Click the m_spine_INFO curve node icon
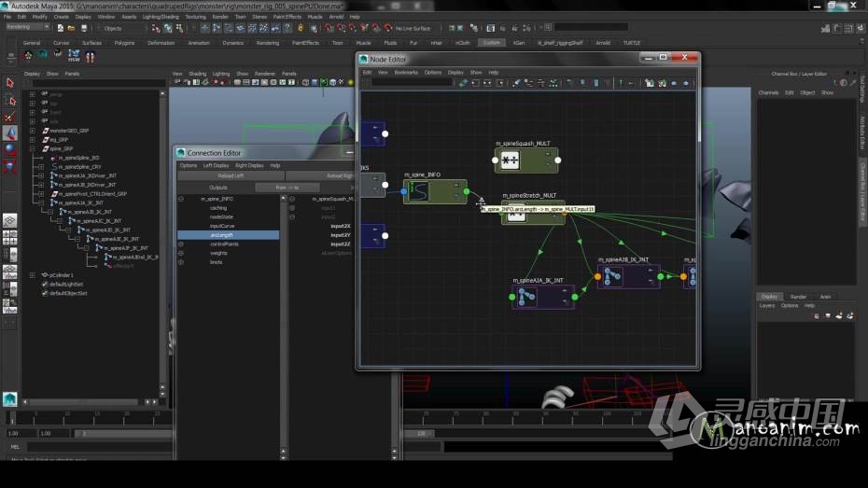The height and width of the screenshot is (488, 868). pyautogui.click(x=419, y=192)
